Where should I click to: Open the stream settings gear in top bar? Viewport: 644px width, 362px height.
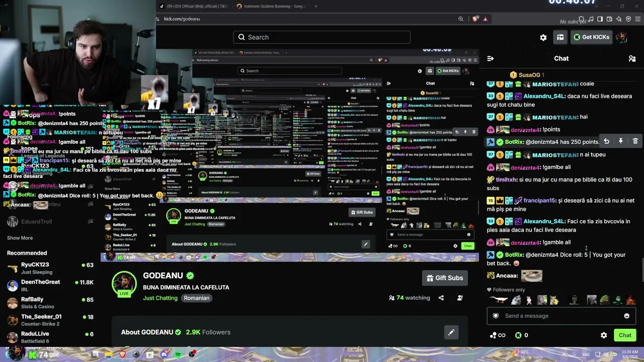tap(543, 37)
